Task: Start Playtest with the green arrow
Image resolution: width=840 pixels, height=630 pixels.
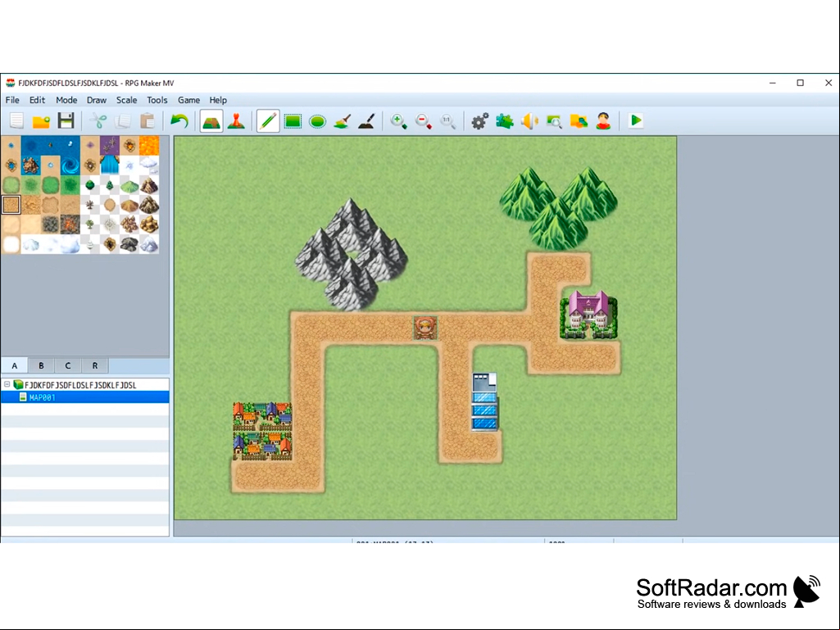Action: point(636,120)
